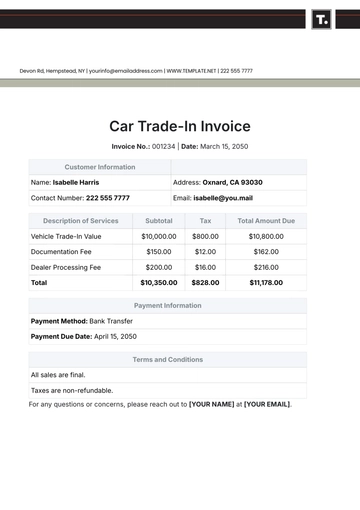
Task: Select the Subtotal column header
Action: click(x=159, y=221)
